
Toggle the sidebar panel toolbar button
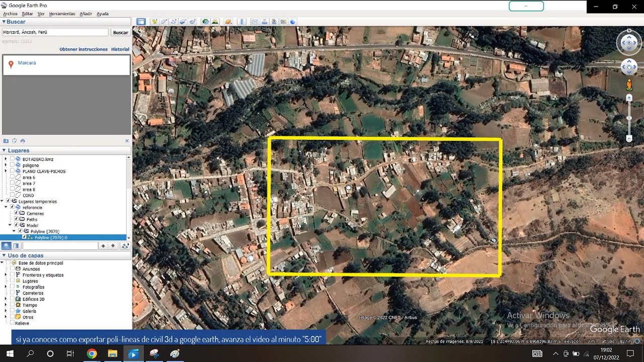coord(141,22)
